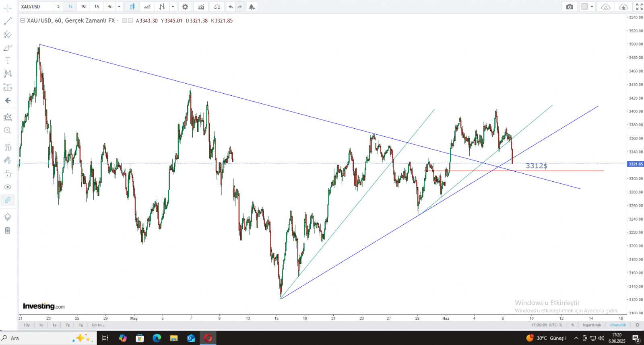Create a price alert with bell icon
Viewport: 644px width, 345px height.
(x=252, y=6)
